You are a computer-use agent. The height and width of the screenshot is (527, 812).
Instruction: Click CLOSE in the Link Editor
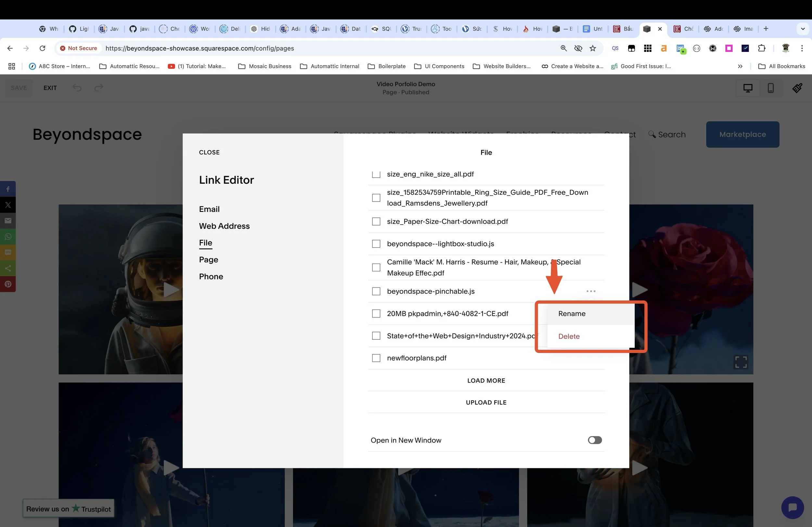[209, 153]
